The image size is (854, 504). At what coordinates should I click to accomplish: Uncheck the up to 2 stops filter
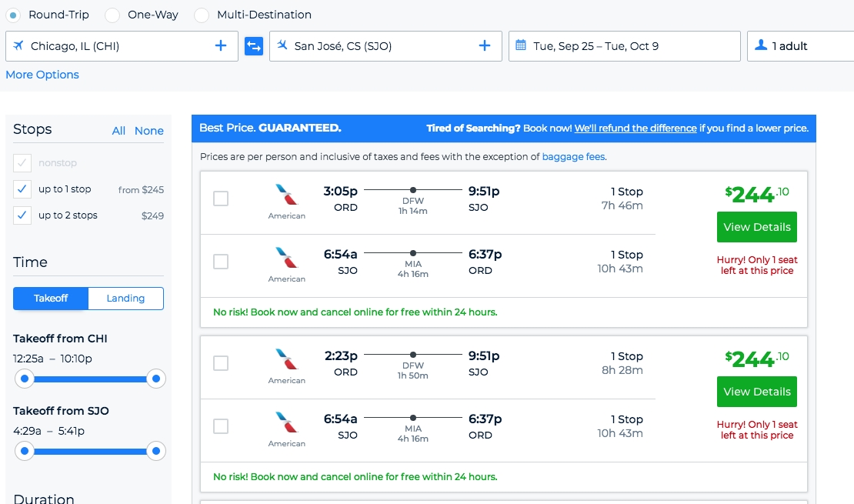(23, 215)
